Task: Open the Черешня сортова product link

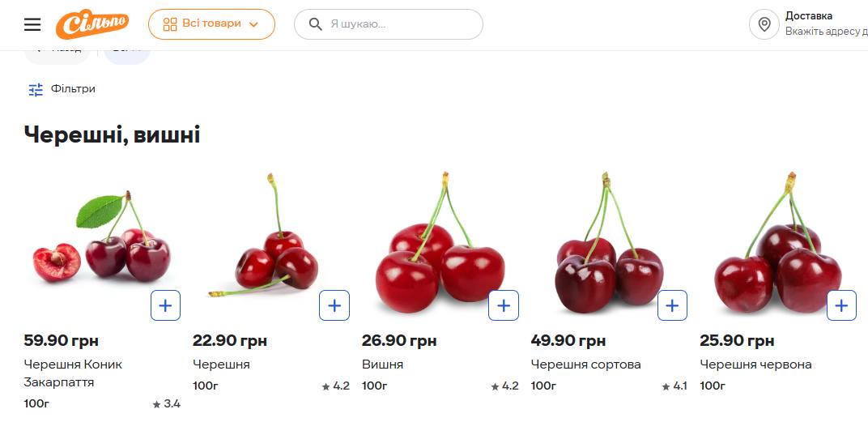Action: (585, 364)
